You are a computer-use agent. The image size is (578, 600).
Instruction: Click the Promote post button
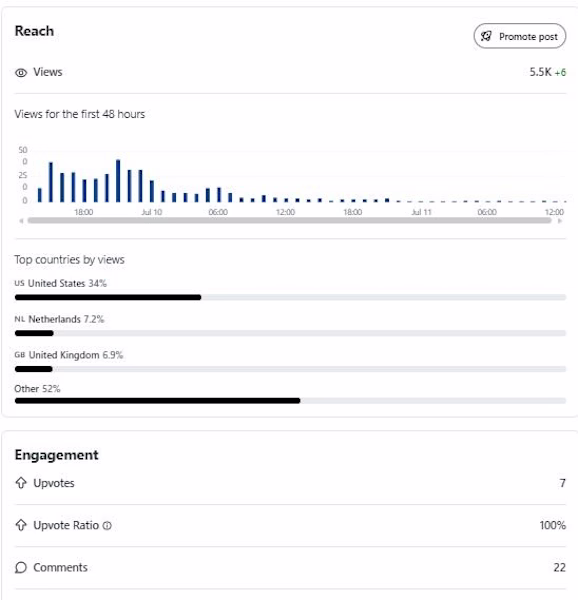pyautogui.click(x=519, y=36)
